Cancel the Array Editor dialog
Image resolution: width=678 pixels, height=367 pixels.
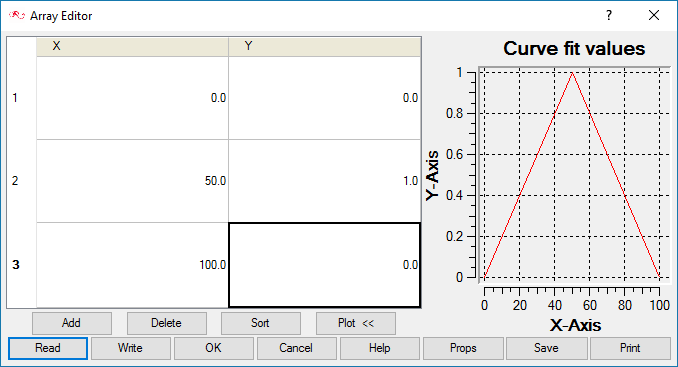click(297, 348)
